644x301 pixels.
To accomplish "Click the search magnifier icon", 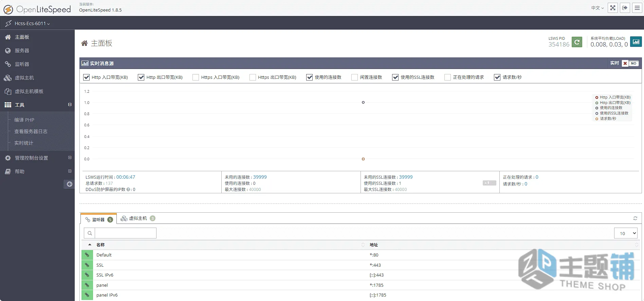I will [90, 233].
